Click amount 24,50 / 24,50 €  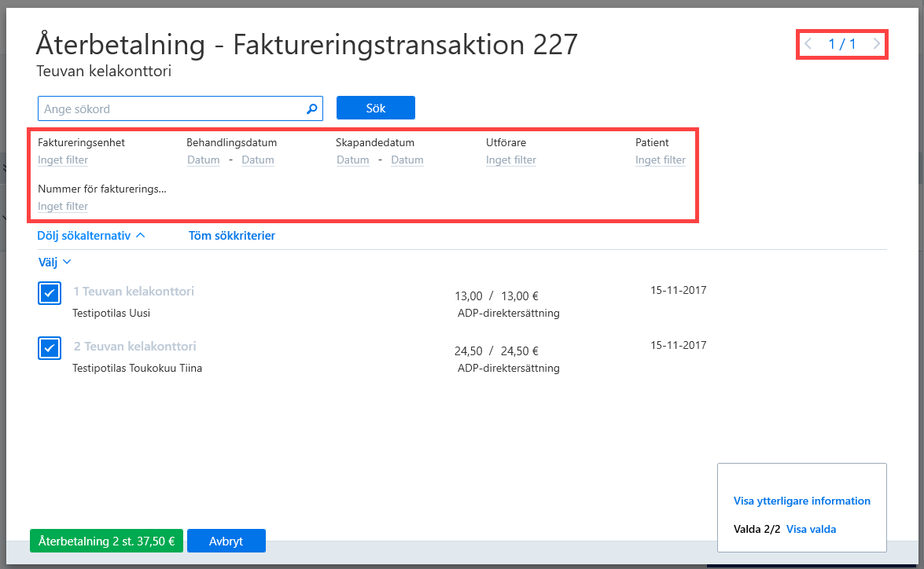coord(496,351)
